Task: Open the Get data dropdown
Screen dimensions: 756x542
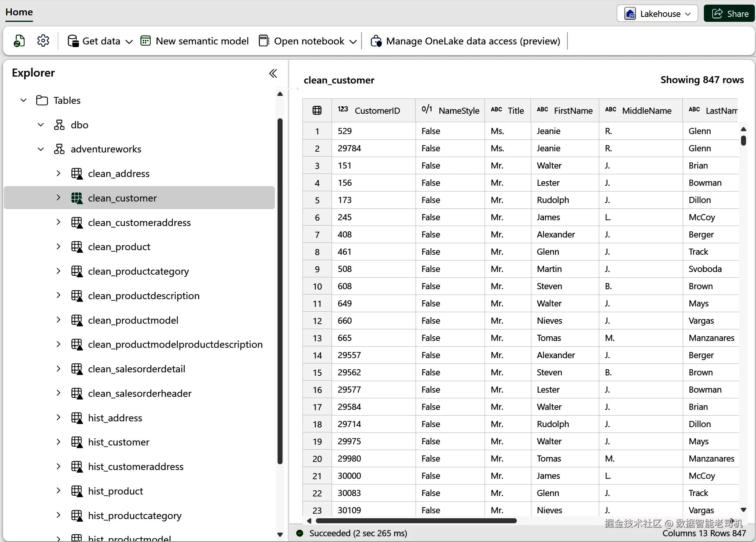Action: [100, 41]
